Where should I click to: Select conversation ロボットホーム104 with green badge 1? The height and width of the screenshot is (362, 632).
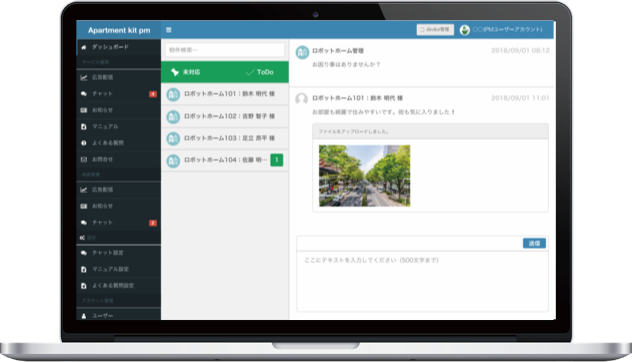(225, 160)
